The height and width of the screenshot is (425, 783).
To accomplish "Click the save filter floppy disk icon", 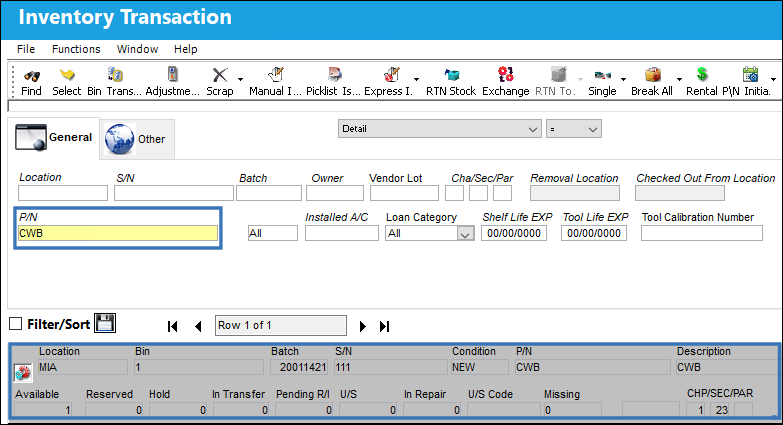I will point(105,323).
